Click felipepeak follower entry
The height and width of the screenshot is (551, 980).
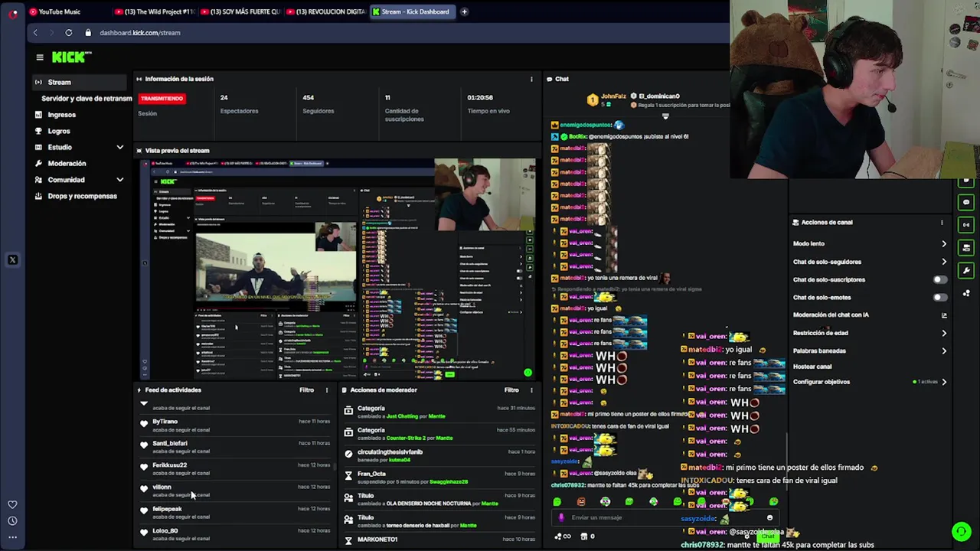click(x=235, y=512)
